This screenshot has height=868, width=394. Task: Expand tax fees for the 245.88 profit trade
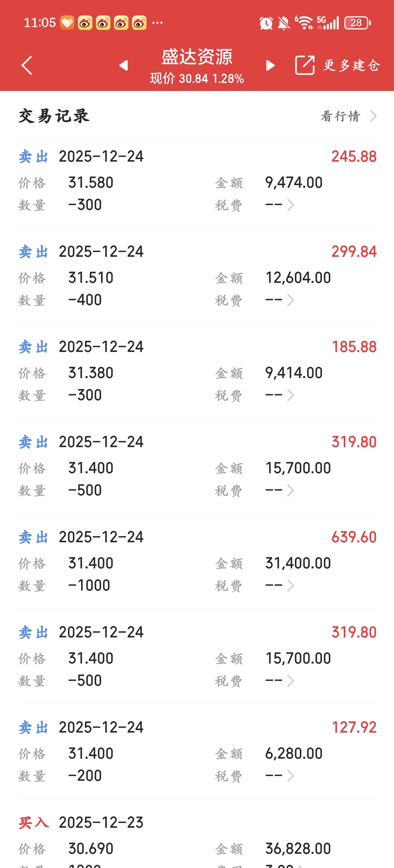point(280,205)
